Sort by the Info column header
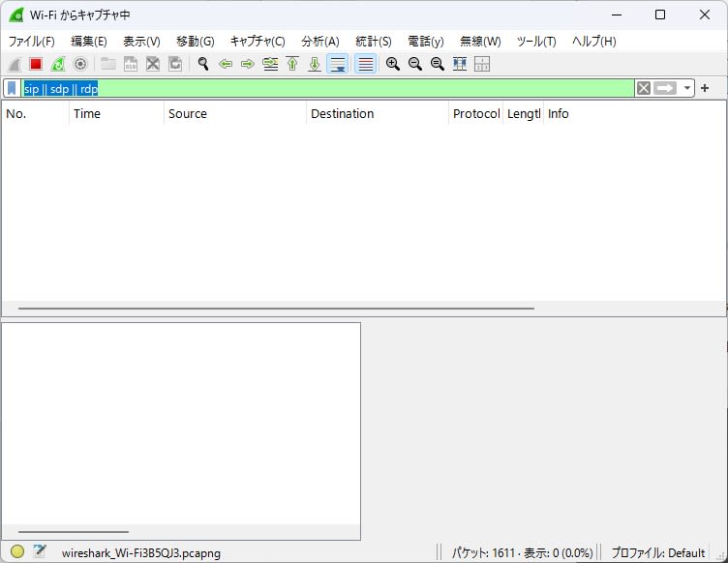 tap(634, 113)
